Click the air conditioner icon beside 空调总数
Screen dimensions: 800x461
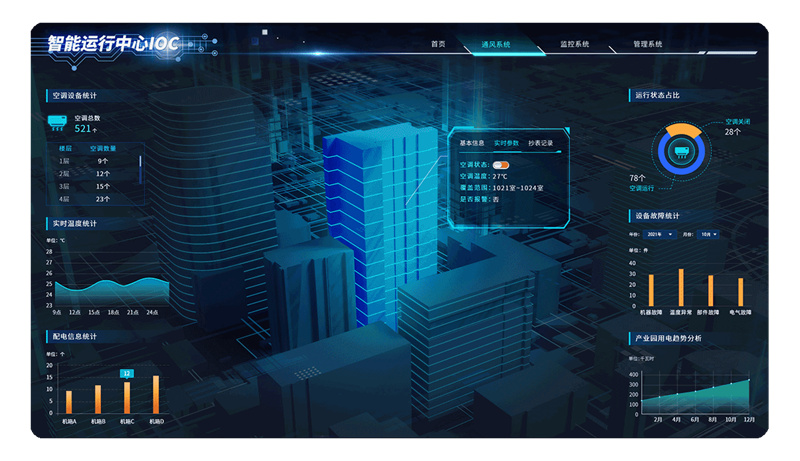click(58, 123)
